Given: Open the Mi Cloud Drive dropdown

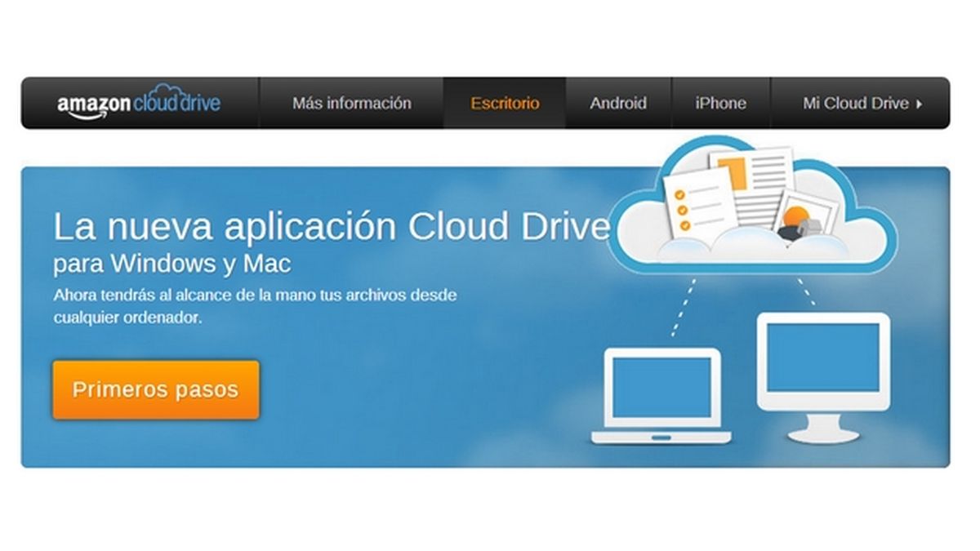Looking at the screenshot, I should click(856, 103).
